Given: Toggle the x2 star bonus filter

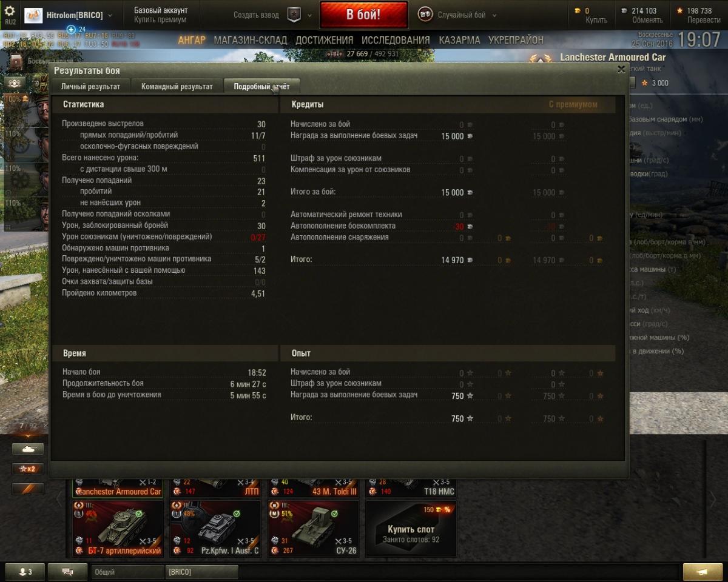Looking at the screenshot, I should (28, 469).
